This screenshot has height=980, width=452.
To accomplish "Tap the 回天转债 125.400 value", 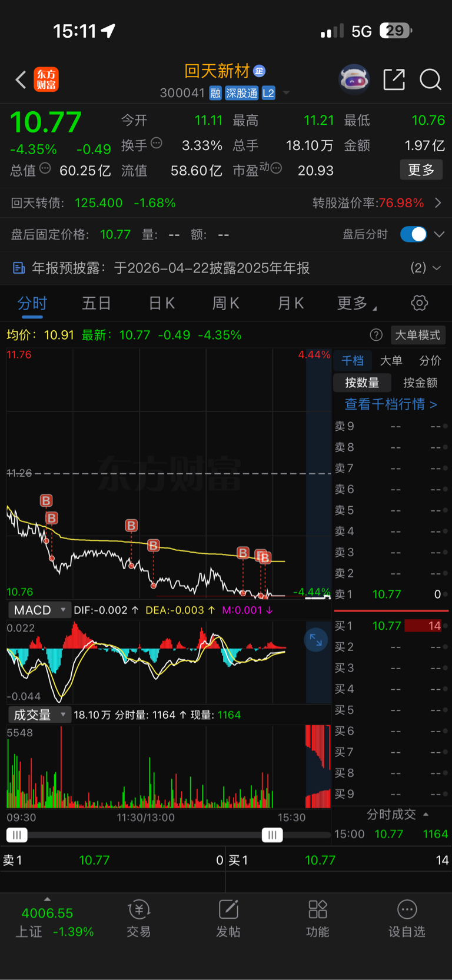I will coord(99,203).
